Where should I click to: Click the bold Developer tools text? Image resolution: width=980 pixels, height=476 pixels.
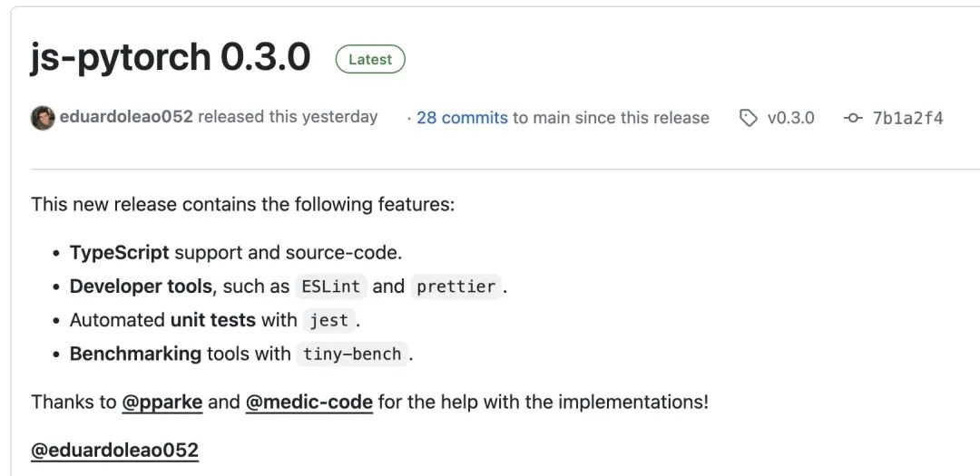pyautogui.click(x=141, y=287)
